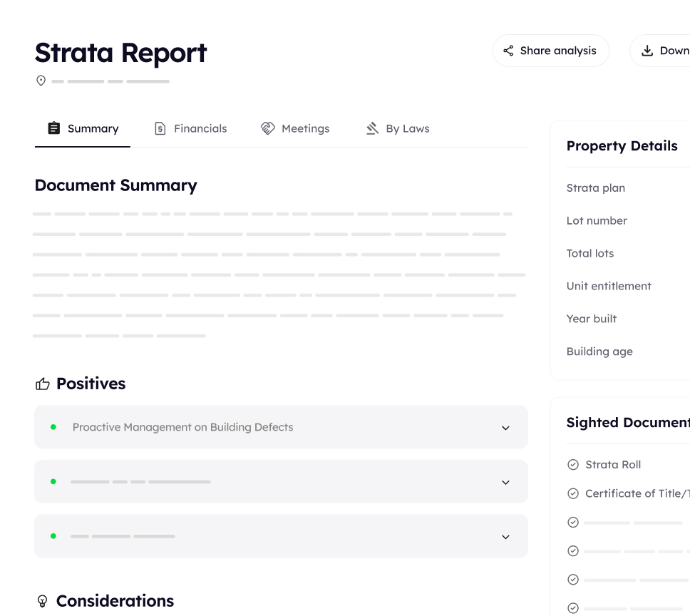Click the Building age label
The image size is (690, 616).
coord(599,351)
